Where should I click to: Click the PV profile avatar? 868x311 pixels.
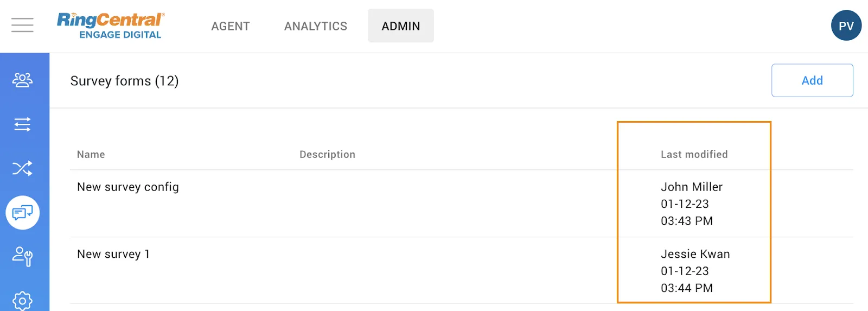[x=846, y=26]
